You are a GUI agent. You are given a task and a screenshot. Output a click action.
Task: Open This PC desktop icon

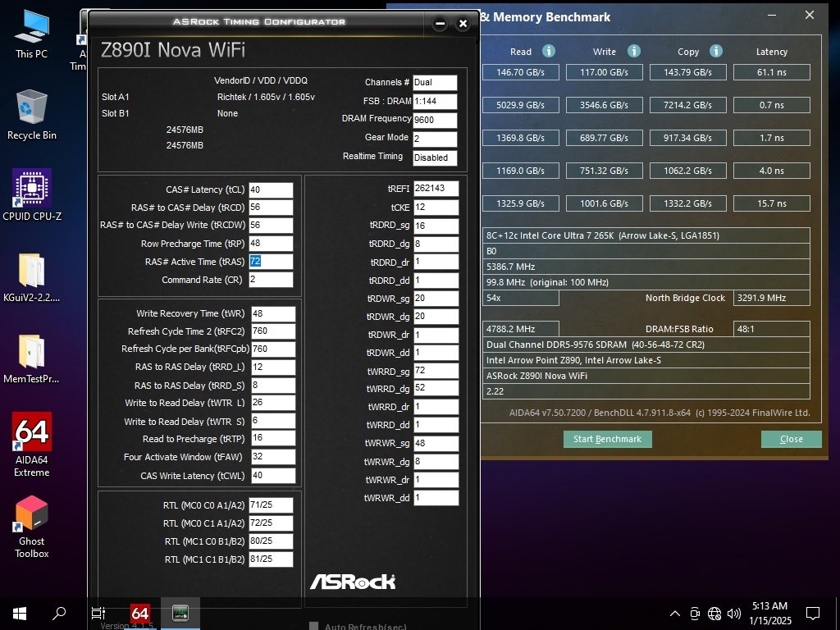[x=32, y=34]
